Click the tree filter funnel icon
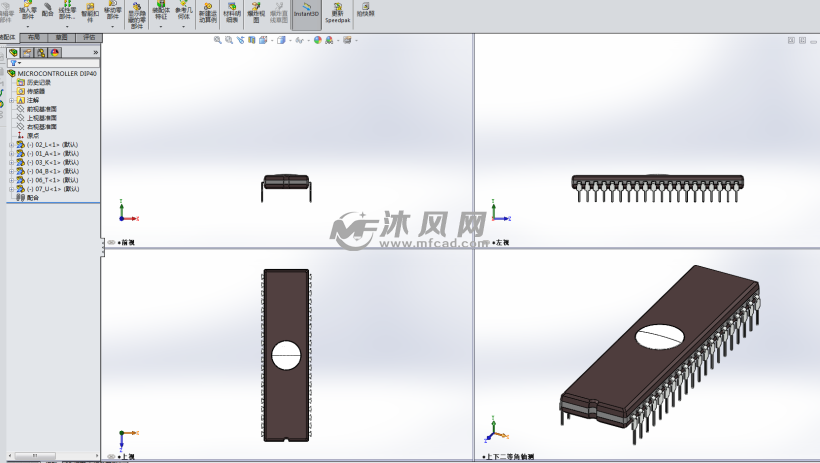This screenshot has width=820, height=463. point(14,63)
